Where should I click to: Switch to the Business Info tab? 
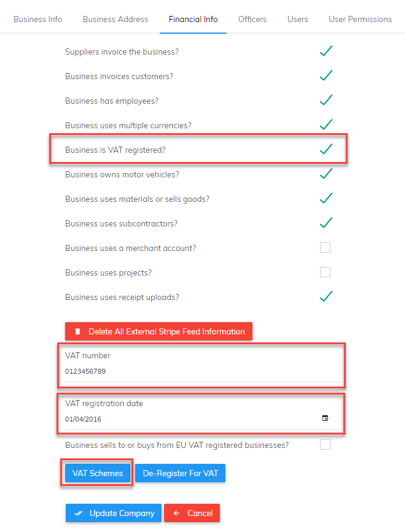click(37, 20)
